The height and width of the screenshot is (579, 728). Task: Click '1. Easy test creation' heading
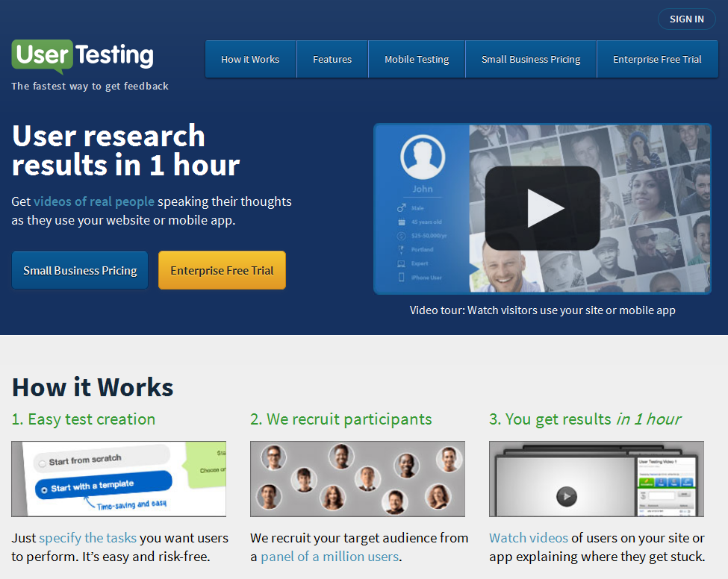tap(83, 419)
